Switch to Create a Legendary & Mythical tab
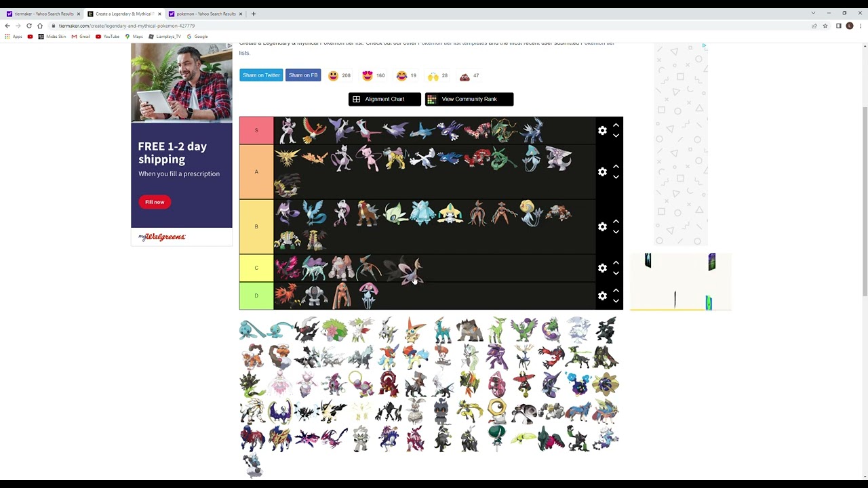 tap(124, 14)
